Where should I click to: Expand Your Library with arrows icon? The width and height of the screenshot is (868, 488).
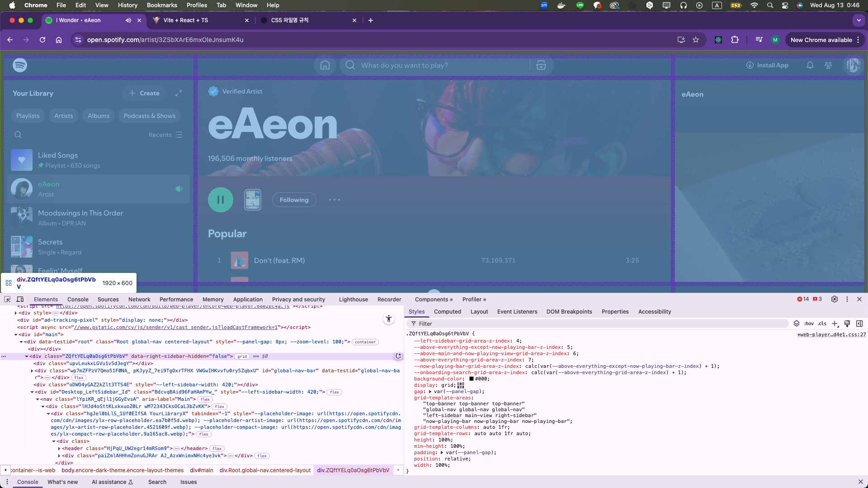[179, 93]
